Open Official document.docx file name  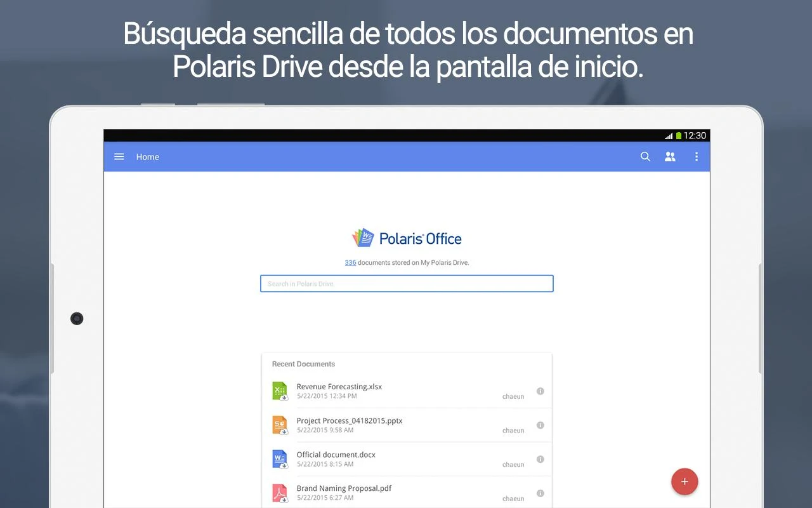pyautogui.click(x=336, y=455)
